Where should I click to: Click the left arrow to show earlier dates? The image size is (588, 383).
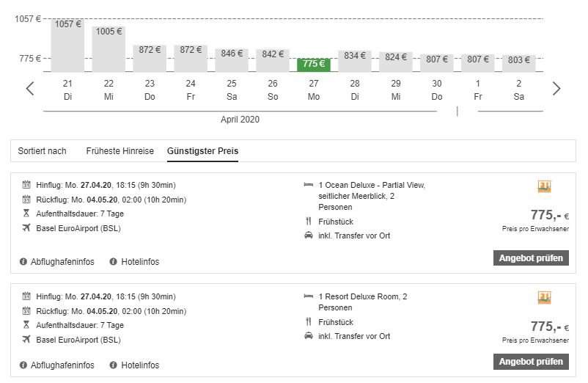tap(30, 89)
